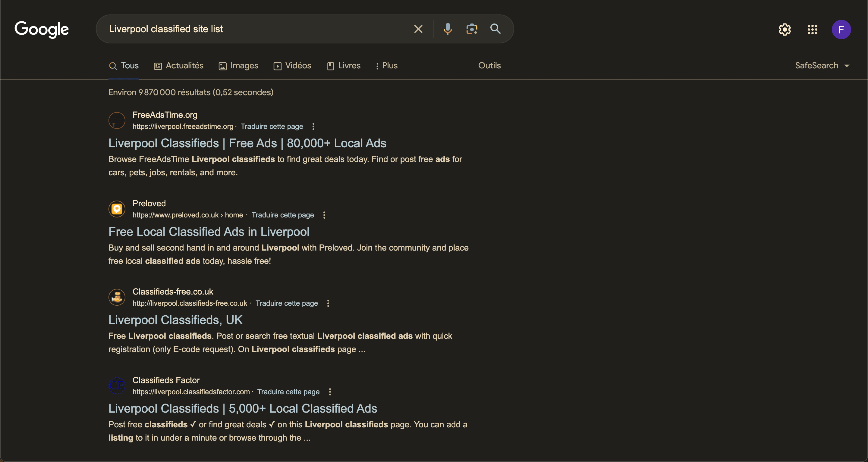This screenshot has width=868, height=462.
Task: Open 'Liverpool Classifieds | 5,000+ Local Classified Ads'
Action: 243,408
